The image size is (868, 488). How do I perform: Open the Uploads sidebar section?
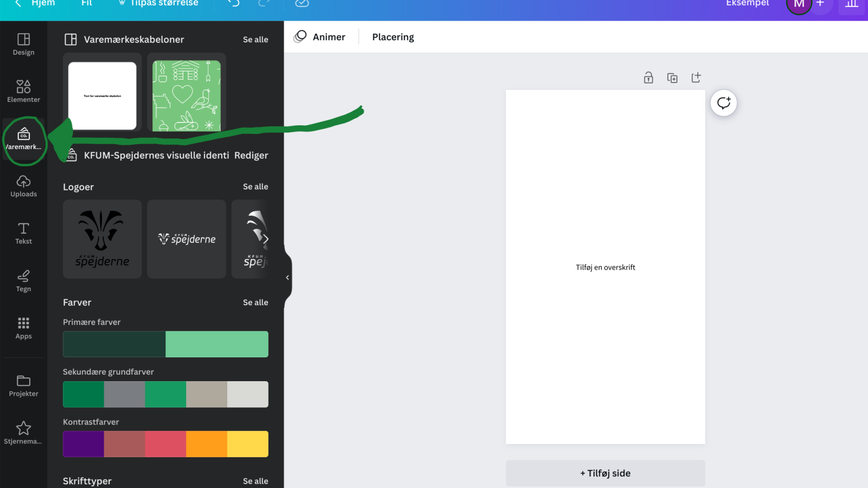click(23, 186)
